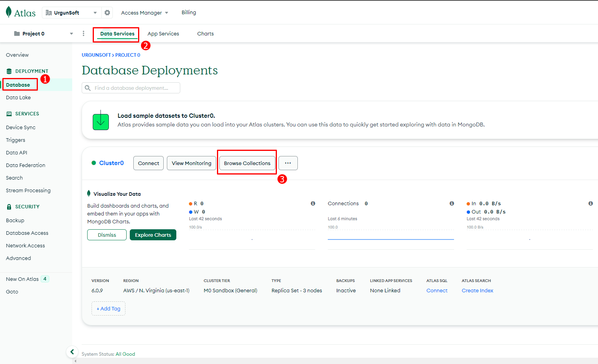Image resolution: width=598 pixels, height=364 pixels.
Task: Go to Database Access settings
Action: point(27,233)
